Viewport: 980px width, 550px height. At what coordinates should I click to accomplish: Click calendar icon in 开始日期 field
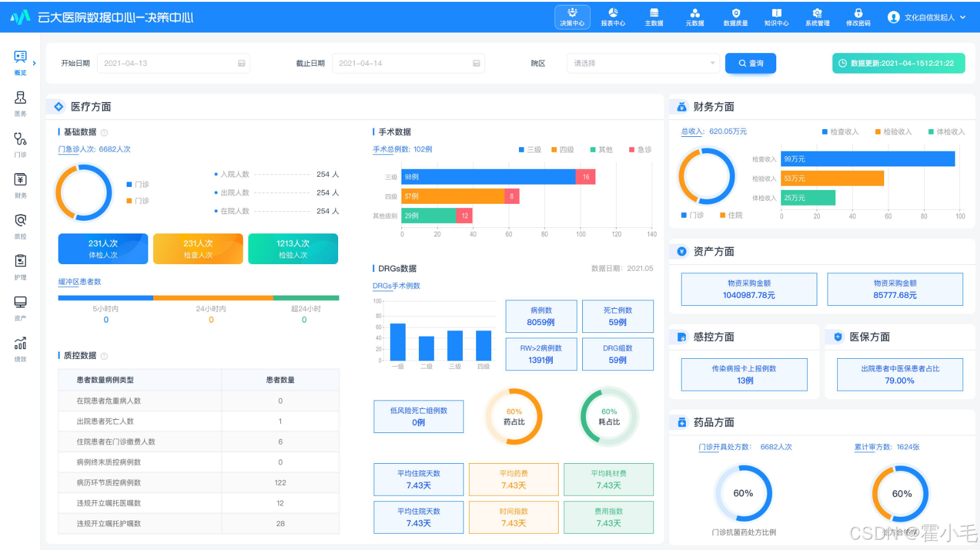point(242,63)
